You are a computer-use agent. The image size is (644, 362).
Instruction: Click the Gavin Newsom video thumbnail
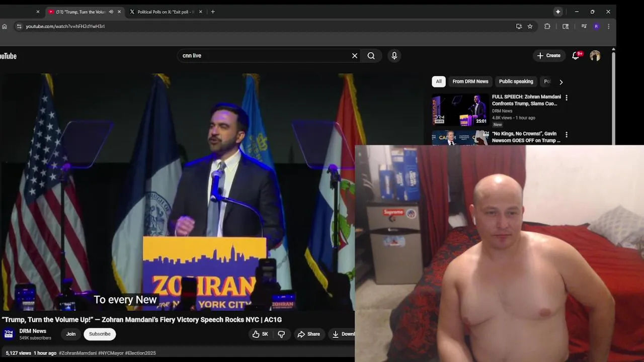460,138
